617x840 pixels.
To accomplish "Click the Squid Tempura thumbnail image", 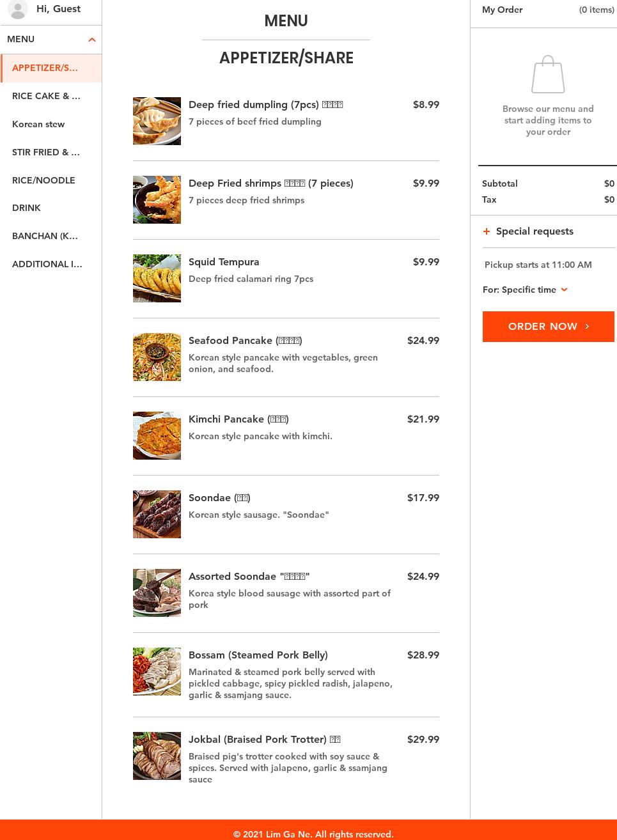I will point(157,278).
